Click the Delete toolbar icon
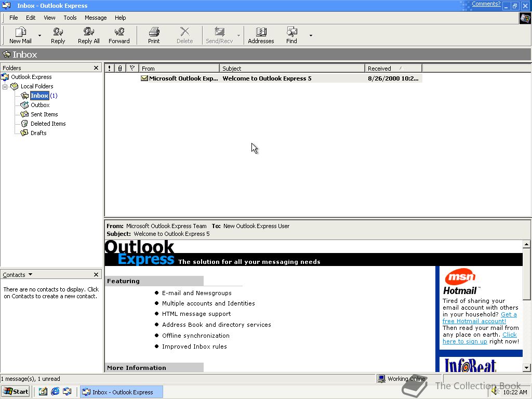 click(x=184, y=35)
